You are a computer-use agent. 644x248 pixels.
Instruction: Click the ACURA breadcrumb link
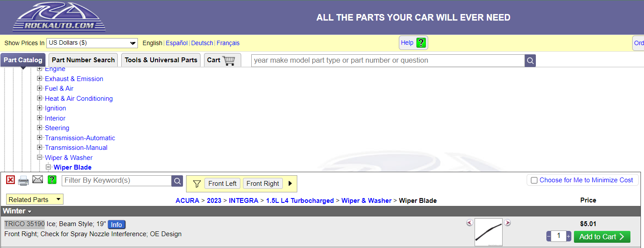click(187, 201)
